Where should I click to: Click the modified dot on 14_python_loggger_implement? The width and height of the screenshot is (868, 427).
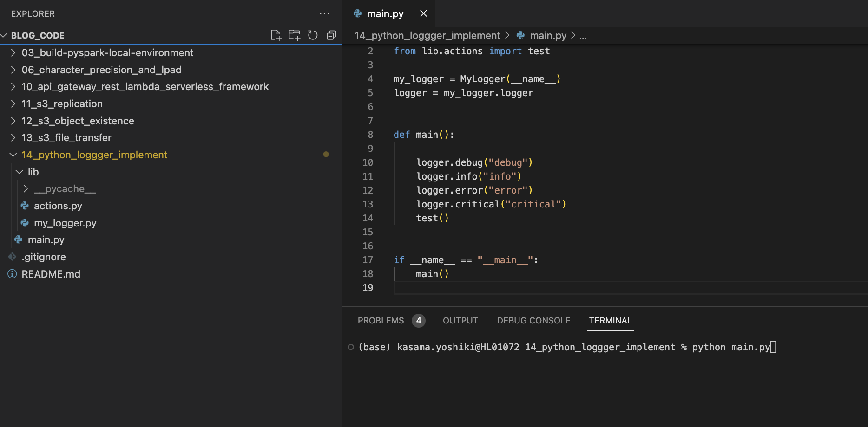pos(326,154)
